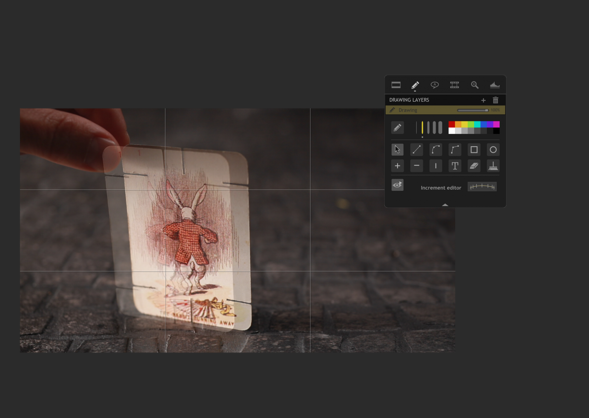The height and width of the screenshot is (418, 589).
Task: Pick the magenta color swatch
Action: pyautogui.click(x=497, y=124)
